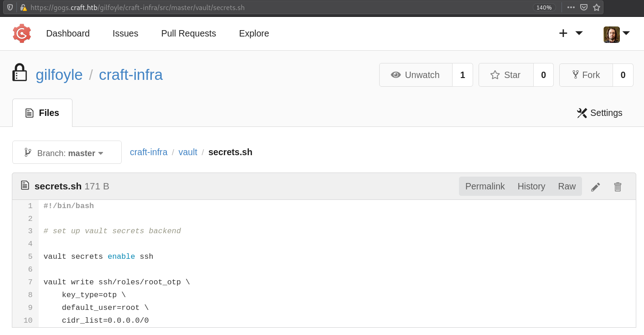Click the vault breadcrumb link

(x=188, y=152)
